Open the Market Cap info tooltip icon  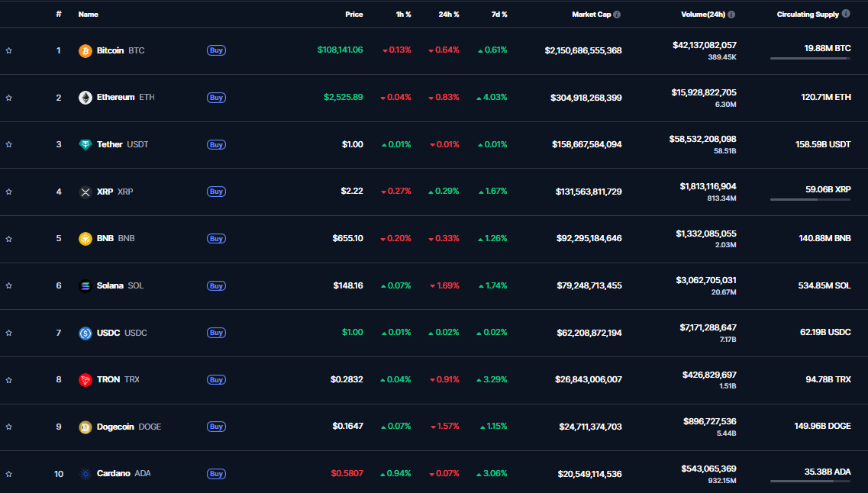617,14
